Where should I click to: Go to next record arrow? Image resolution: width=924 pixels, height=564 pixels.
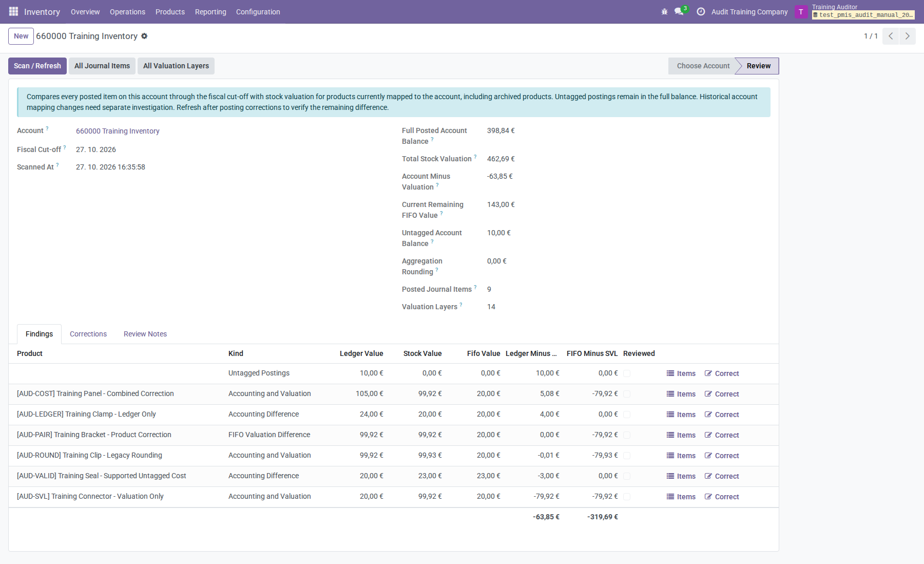908,36
